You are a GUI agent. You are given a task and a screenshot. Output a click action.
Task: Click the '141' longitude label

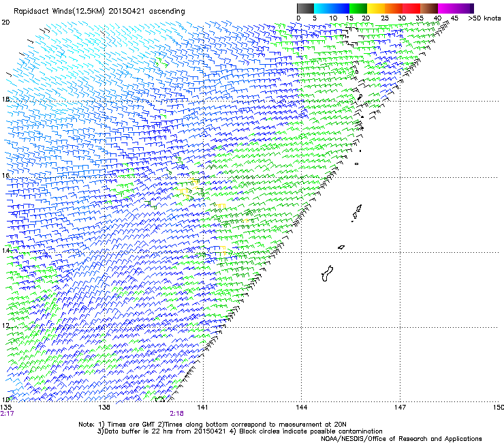click(x=202, y=408)
